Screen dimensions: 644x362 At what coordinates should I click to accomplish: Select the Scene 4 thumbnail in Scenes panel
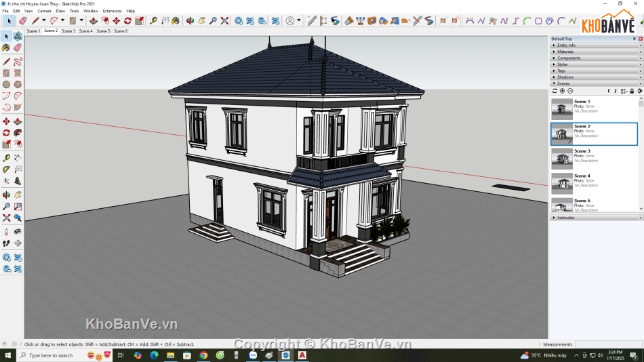pyautogui.click(x=562, y=183)
